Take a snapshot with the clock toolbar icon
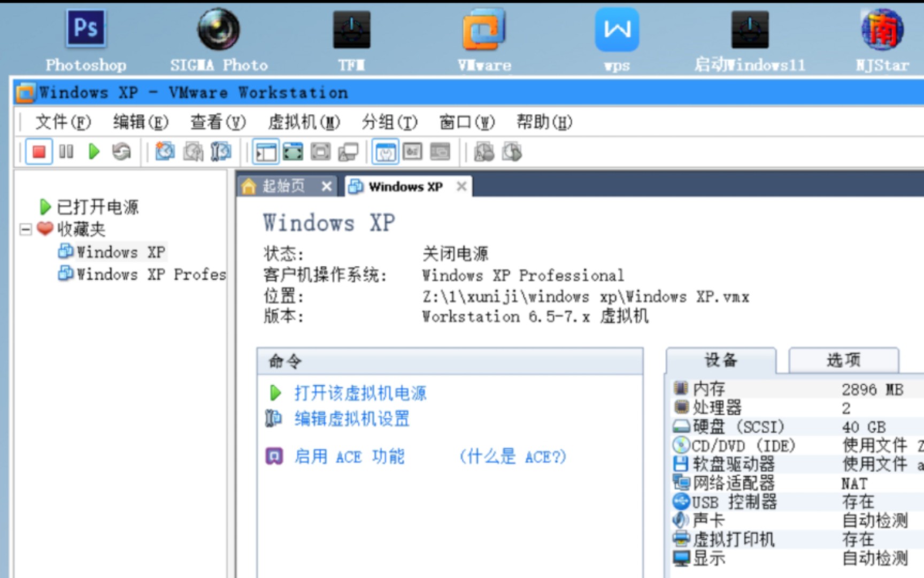The image size is (924, 578). (x=165, y=152)
